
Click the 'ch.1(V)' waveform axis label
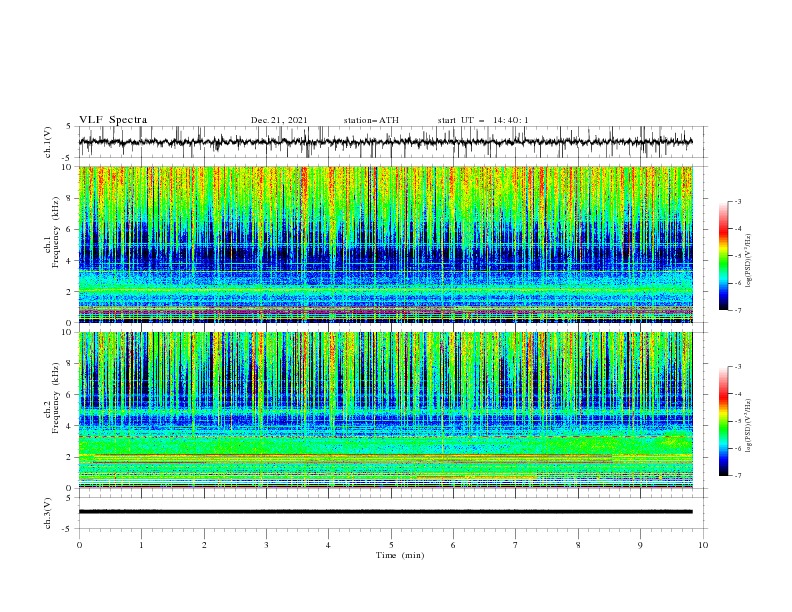48,142
